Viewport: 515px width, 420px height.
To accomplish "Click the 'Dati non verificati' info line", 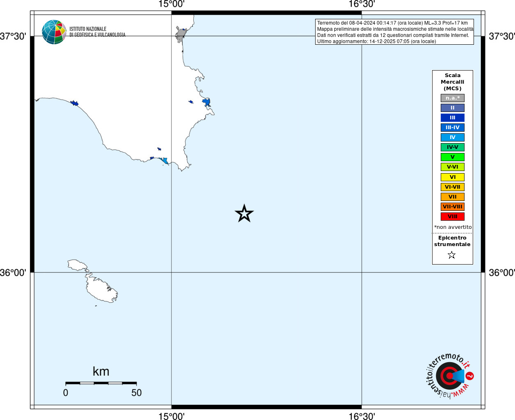I will 393,35.
